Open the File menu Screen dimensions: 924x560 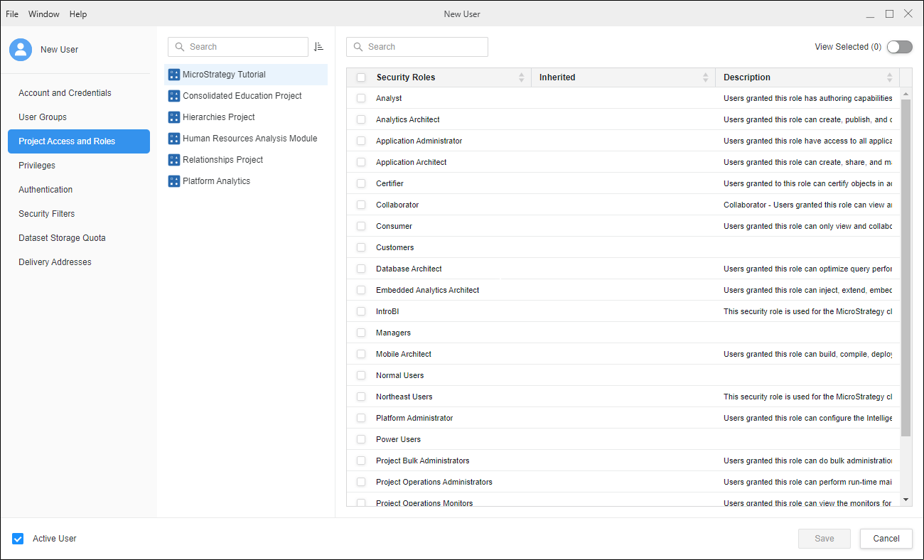click(12, 14)
